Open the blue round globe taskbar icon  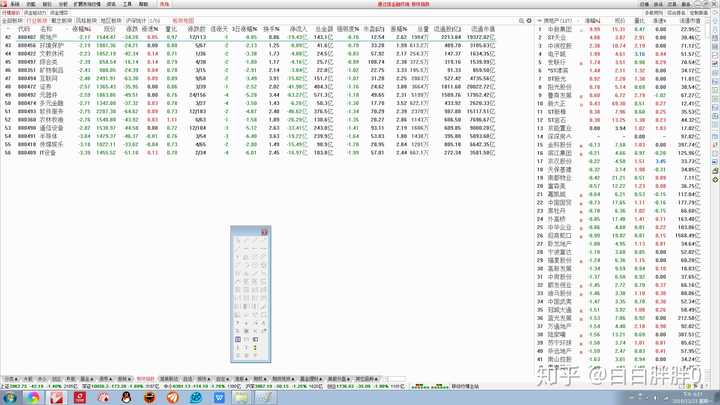(196, 398)
